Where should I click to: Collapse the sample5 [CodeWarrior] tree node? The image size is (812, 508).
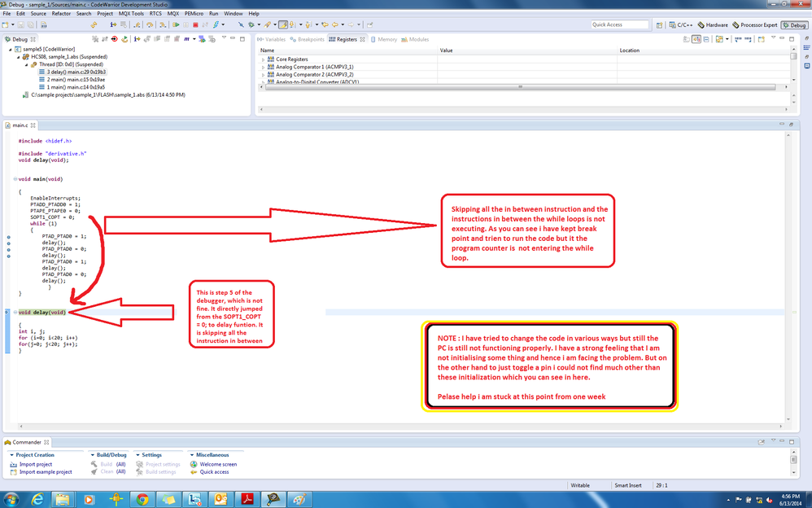pos(11,49)
